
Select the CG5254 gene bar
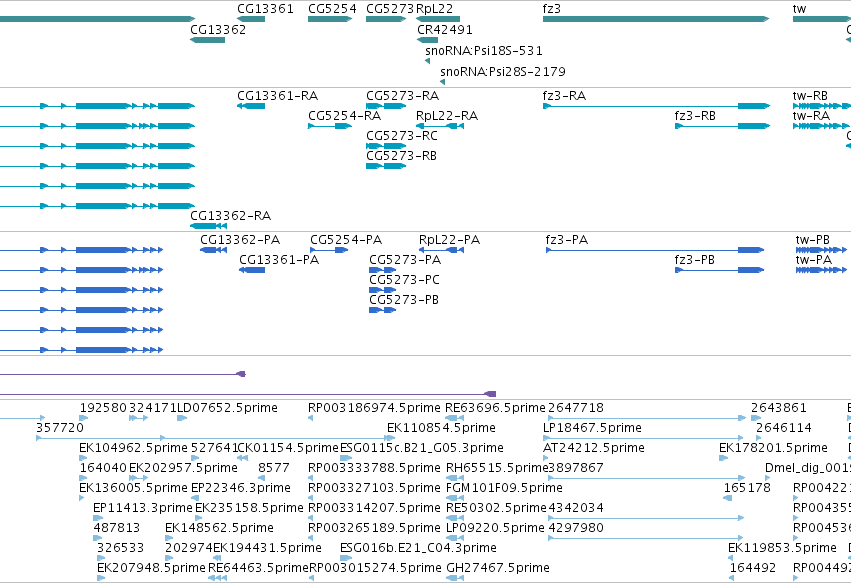pos(330,19)
